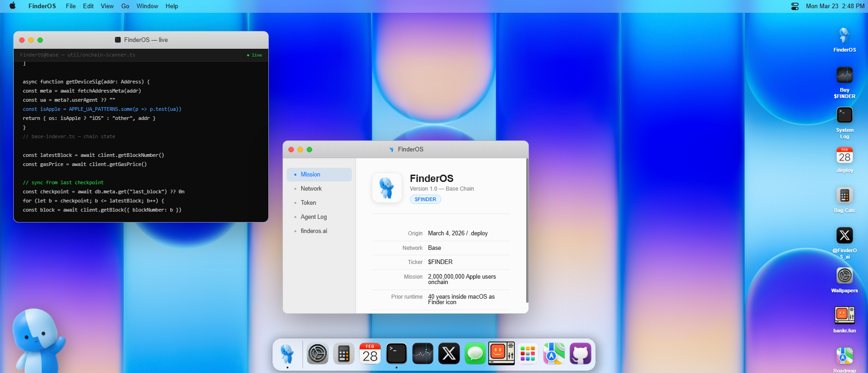The image size is (868, 373).
Task: Open the View menu
Action: (x=107, y=6)
